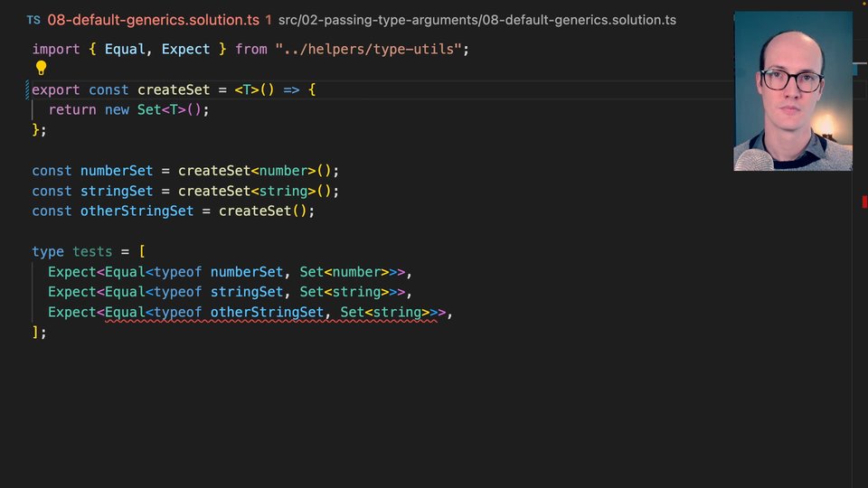Open the 08-default-generics.solution.ts file tab
Viewport: 868px width, 488px height.
click(153, 20)
